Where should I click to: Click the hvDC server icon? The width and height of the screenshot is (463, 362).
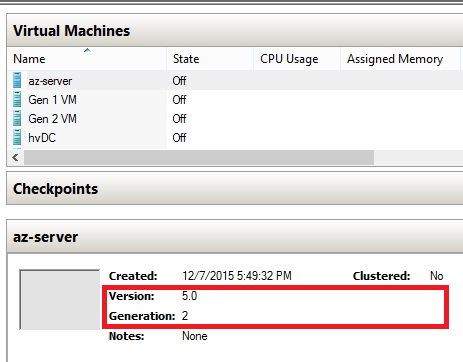click(17, 137)
